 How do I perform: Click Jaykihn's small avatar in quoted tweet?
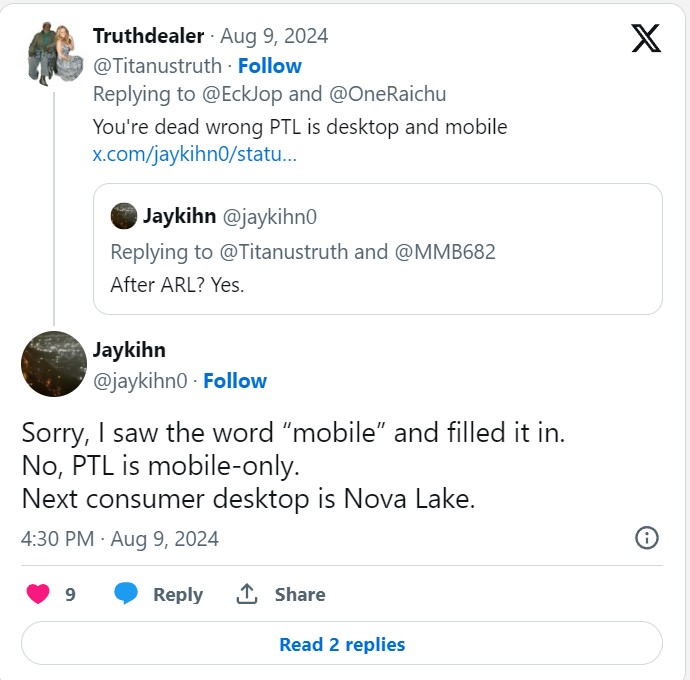pyautogui.click(x=124, y=216)
